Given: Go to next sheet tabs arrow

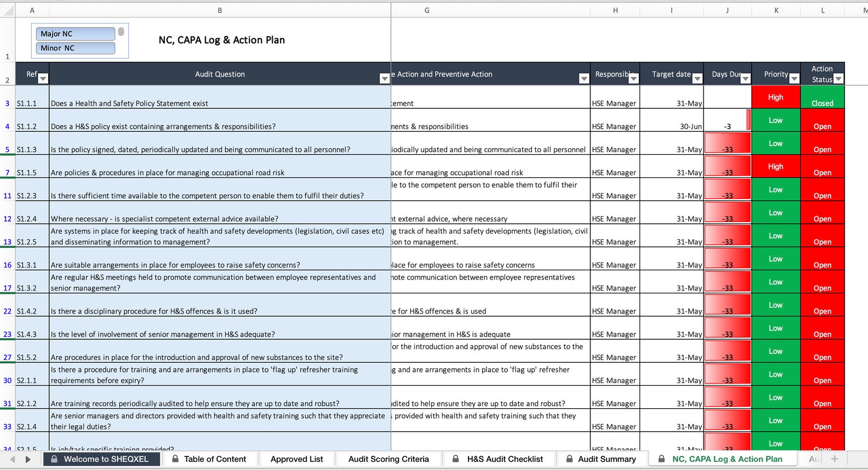Looking at the screenshot, I should click(28, 460).
